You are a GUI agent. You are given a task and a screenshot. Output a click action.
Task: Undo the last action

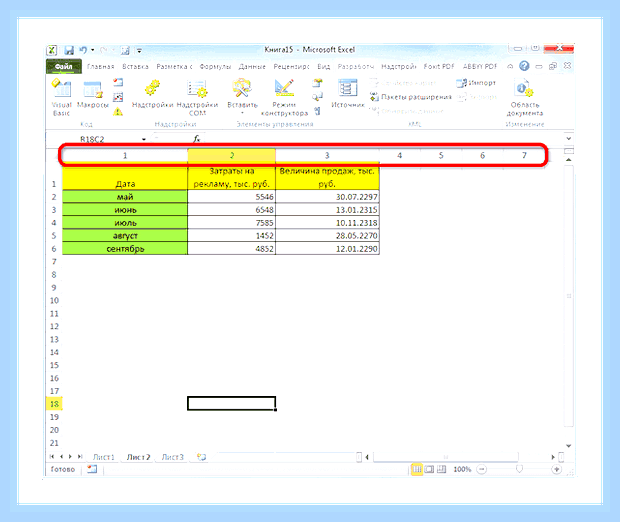tap(83, 50)
